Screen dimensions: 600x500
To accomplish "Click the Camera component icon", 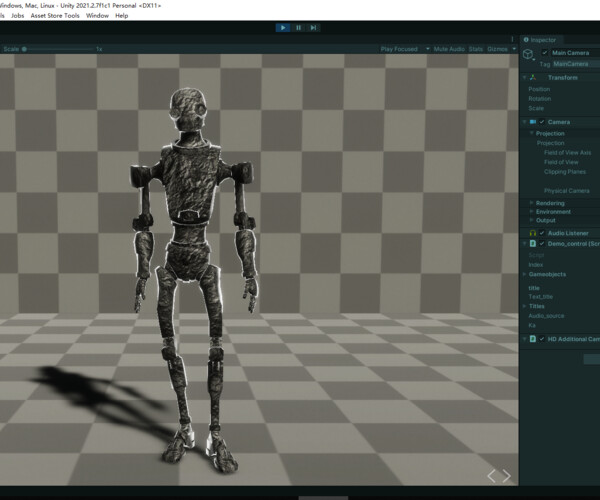I will click(533, 122).
